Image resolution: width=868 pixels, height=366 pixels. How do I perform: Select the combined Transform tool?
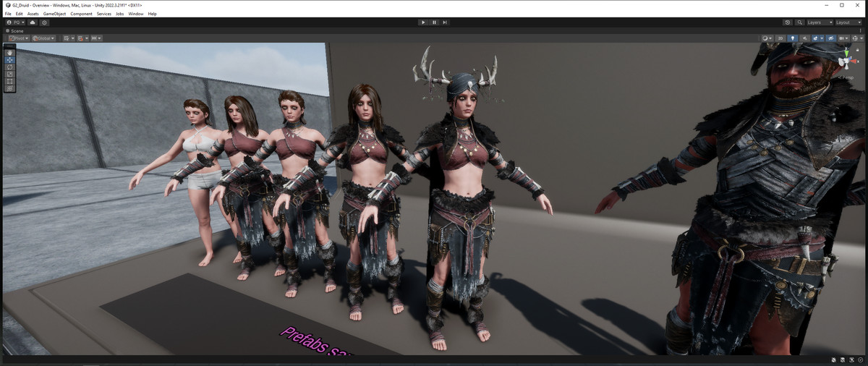click(9, 88)
